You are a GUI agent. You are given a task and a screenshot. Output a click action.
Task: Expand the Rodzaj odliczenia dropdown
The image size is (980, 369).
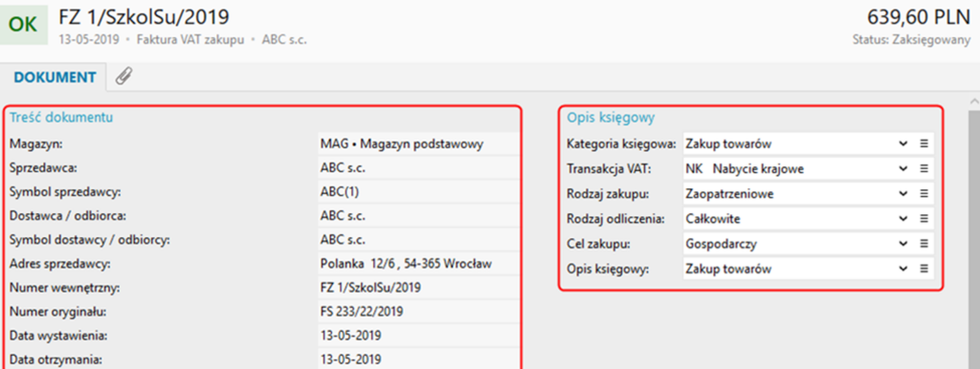point(902,219)
